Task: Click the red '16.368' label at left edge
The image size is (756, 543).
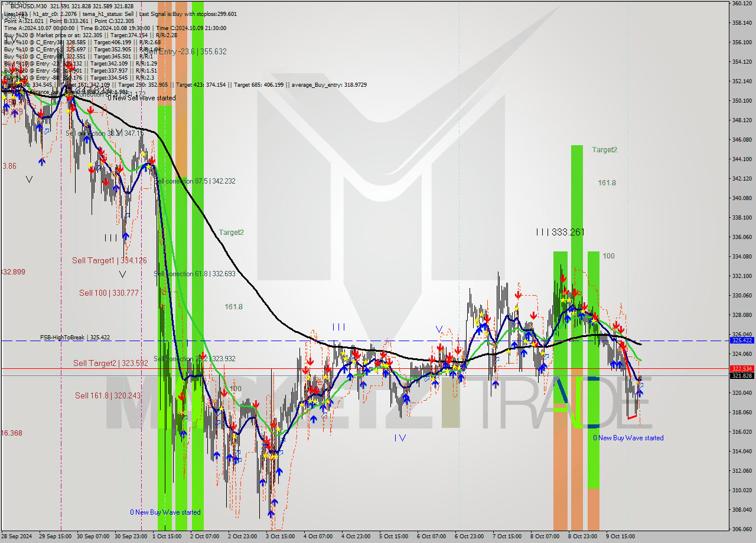Action: click(12, 433)
